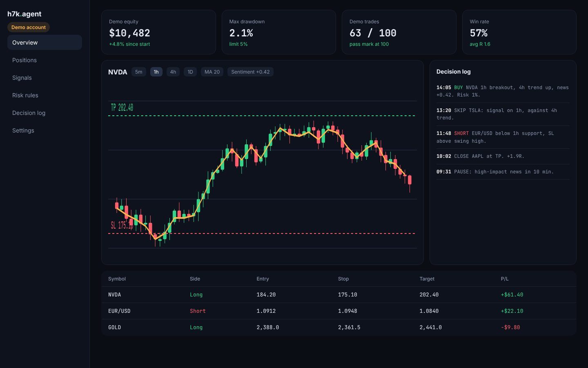Click the SL 175.10 stop-loss label

tap(122, 225)
